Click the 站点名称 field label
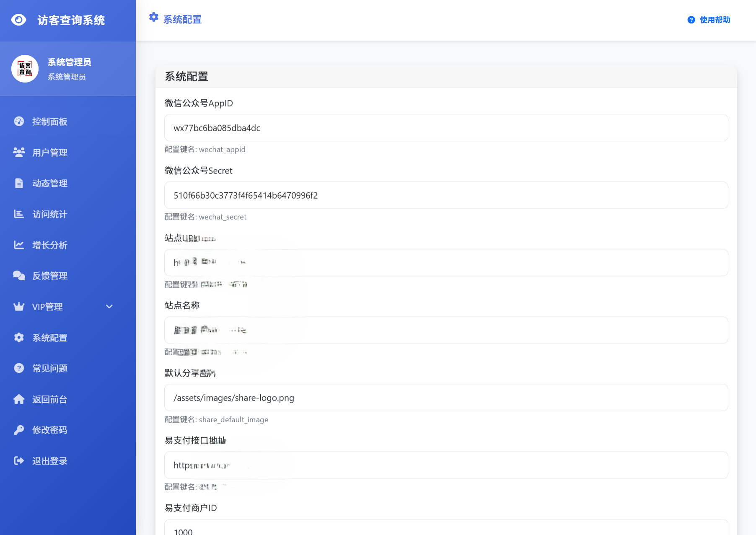This screenshot has width=756, height=535. pyautogui.click(x=182, y=305)
